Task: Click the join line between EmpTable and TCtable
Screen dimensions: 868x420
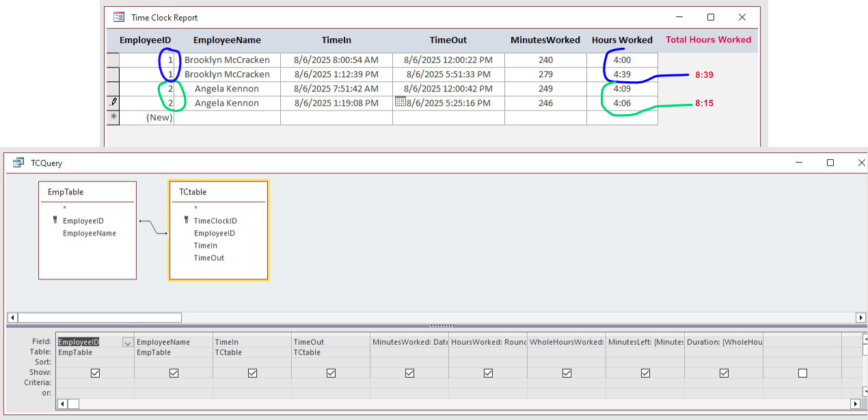Action: [153, 227]
